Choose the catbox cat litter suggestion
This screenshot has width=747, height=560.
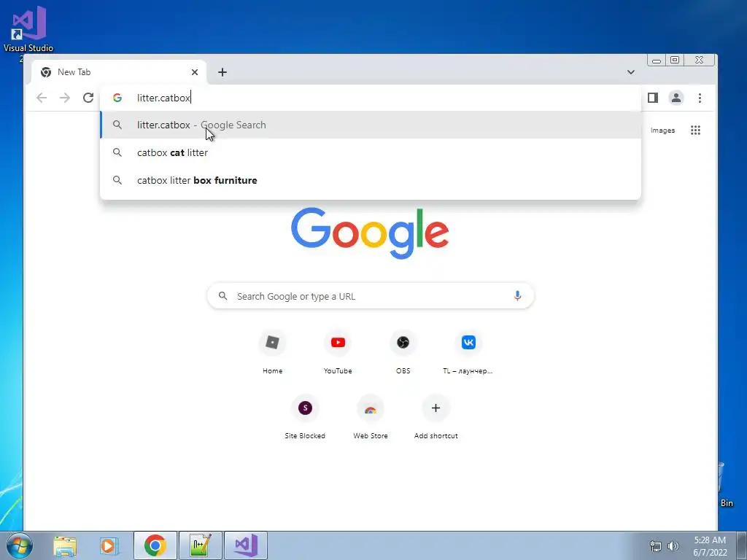pyautogui.click(x=370, y=152)
